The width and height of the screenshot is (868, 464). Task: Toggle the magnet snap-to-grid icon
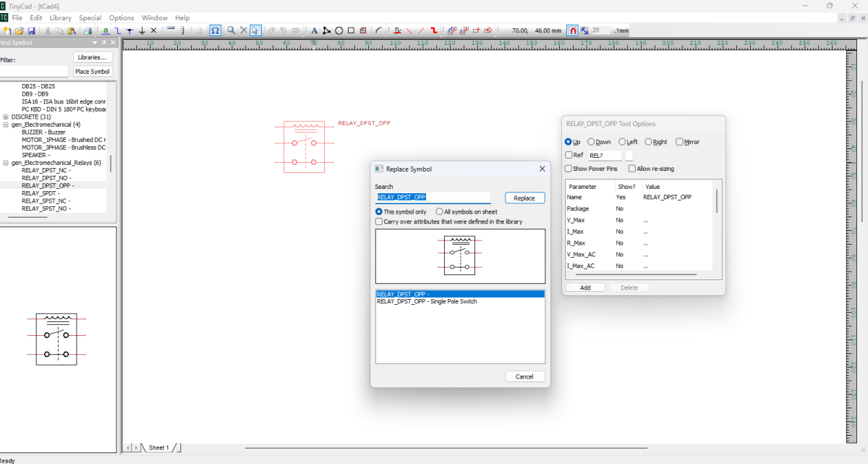[573, 31]
